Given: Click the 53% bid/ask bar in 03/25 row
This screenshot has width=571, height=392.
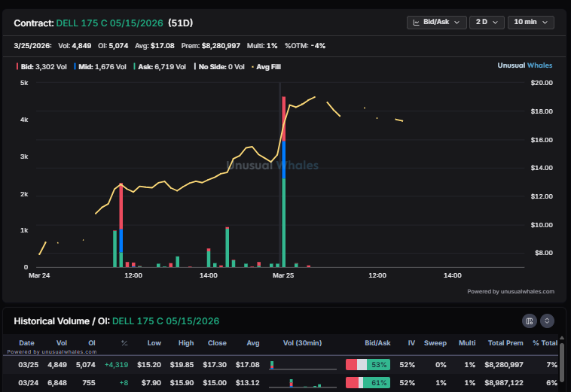Looking at the screenshot, I should pos(368,364).
